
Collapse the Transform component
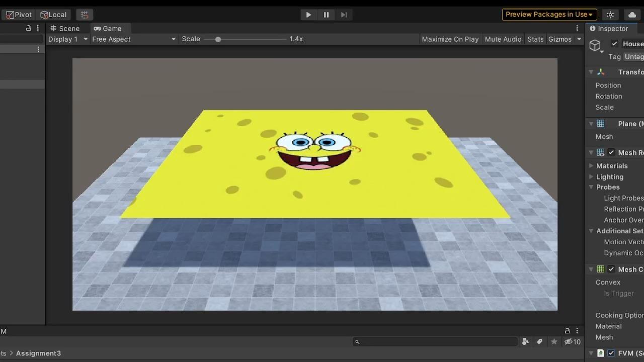(x=591, y=72)
